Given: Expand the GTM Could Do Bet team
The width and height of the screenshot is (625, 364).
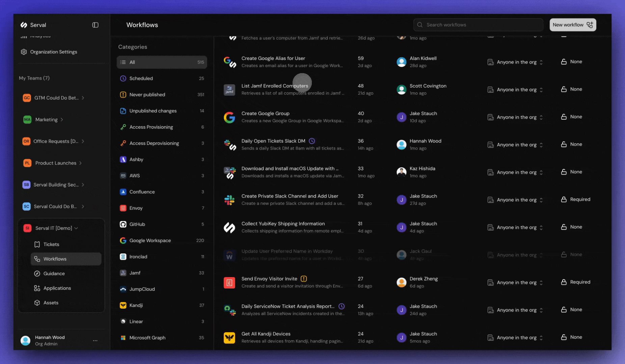Looking at the screenshot, I should [82, 98].
